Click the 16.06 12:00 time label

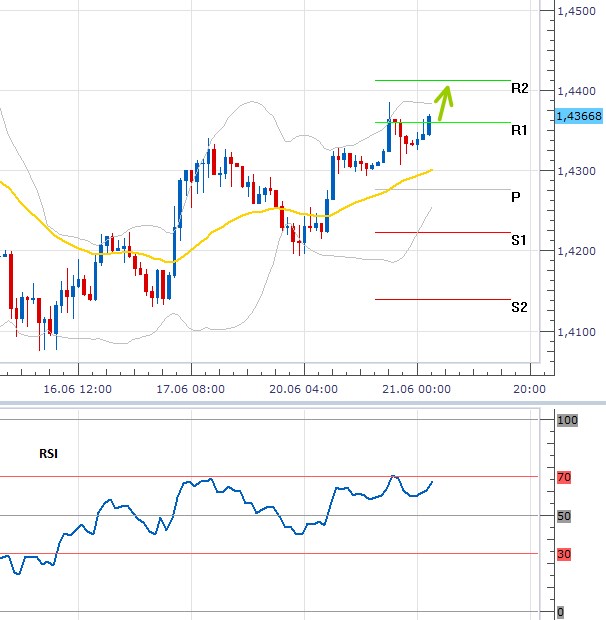tap(77, 389)
